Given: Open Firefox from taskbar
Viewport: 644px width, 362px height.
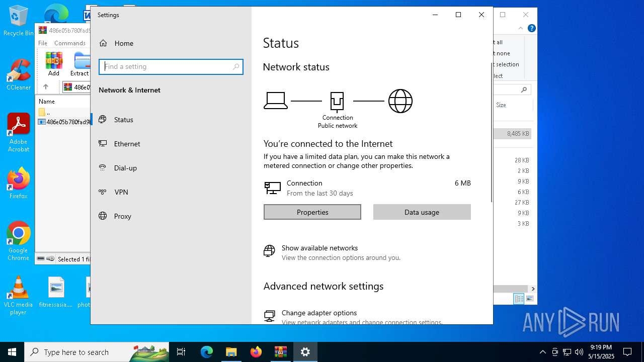Looking at the screenshot, I should coord(256,352).
